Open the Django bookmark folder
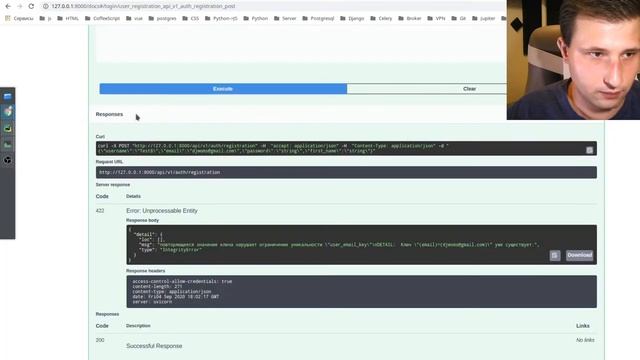640x360 pixels. pyautogui.click(x=352, y=18)
